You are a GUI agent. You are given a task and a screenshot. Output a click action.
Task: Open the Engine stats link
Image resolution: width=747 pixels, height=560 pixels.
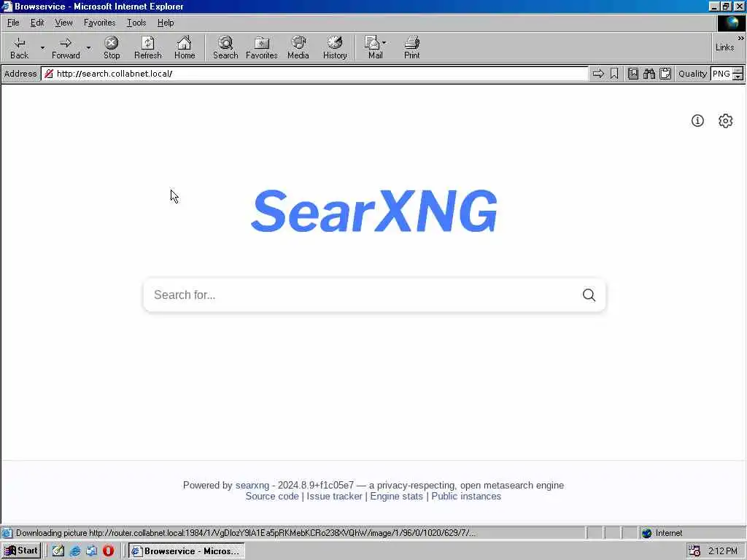396,496
